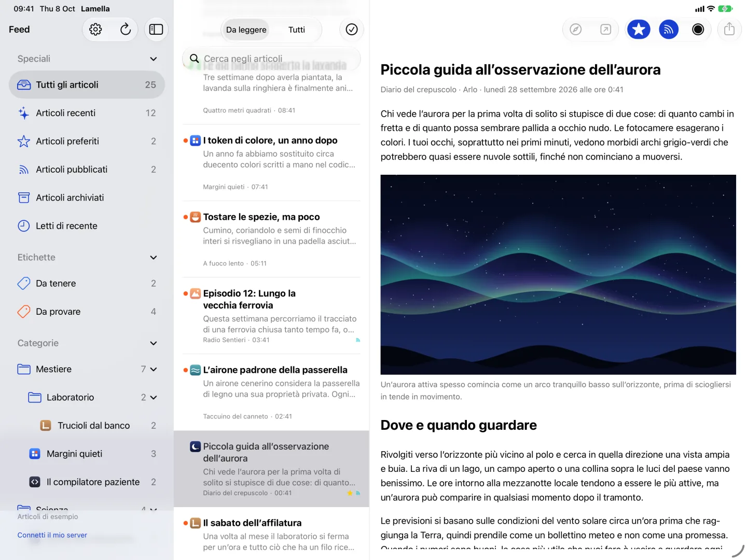Collapse the Categorie section chevron
Viewport: 747px width, 560px height.
pos(154,343)
